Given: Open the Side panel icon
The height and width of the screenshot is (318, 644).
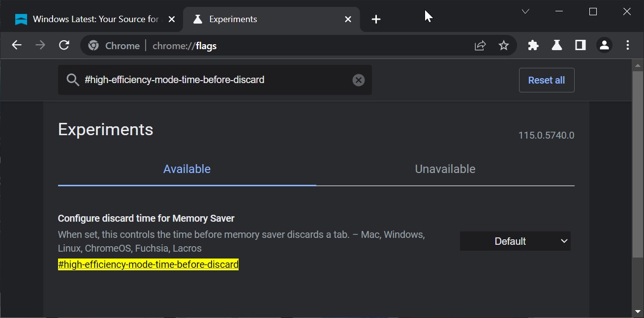Looking at the screenshot, I should pyautogui.click(x=580, y=45).
